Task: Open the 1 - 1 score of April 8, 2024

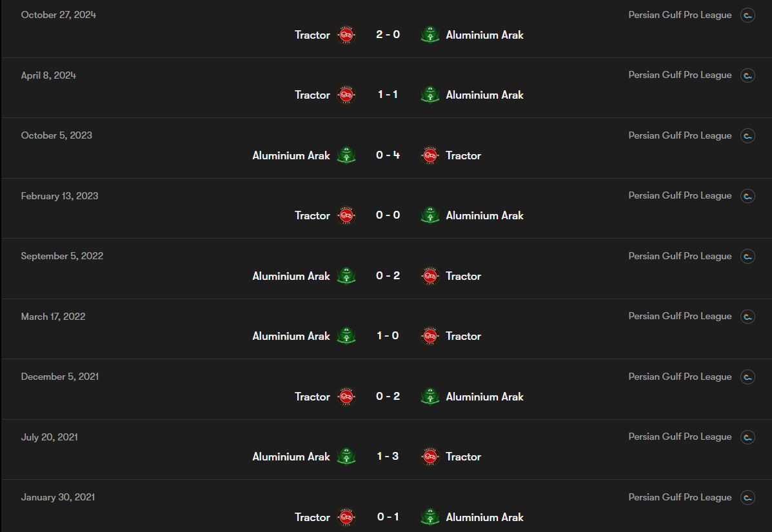Action: pos(388,95)
